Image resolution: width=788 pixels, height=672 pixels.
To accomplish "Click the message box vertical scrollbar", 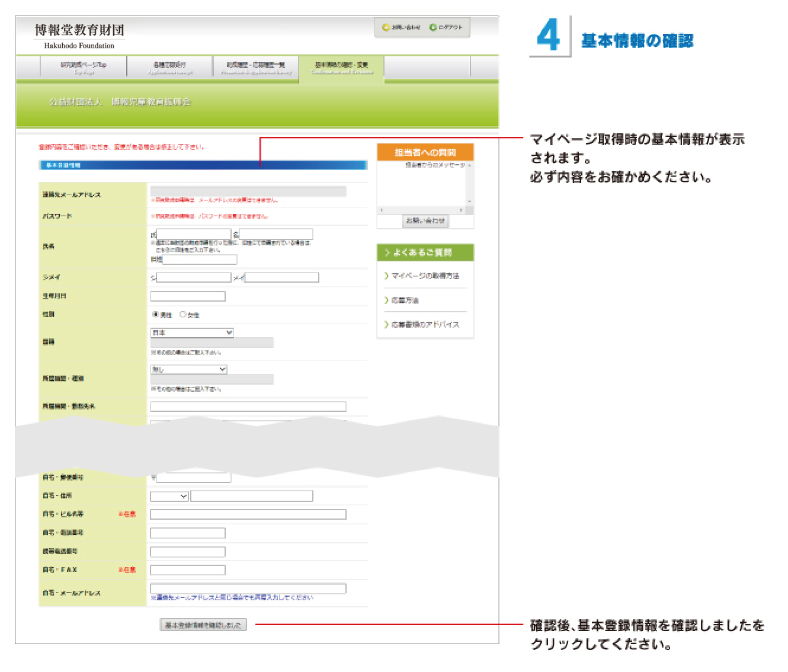I will point(469,183).
